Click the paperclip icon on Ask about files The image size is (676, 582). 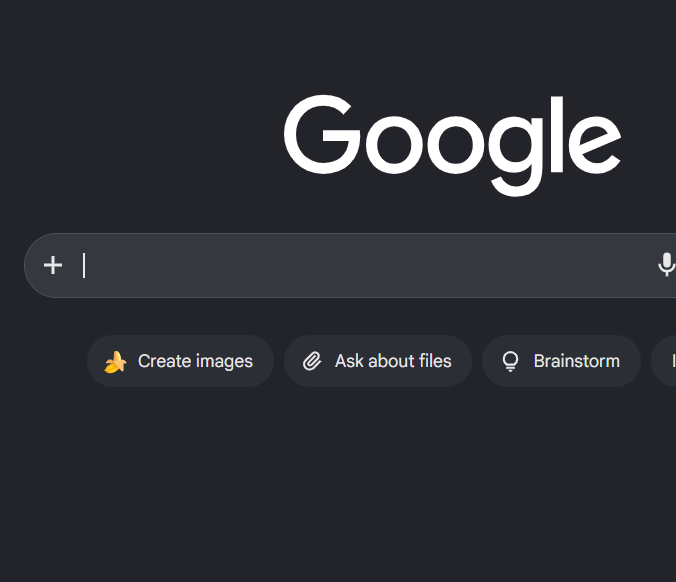[x=312, y=361]
